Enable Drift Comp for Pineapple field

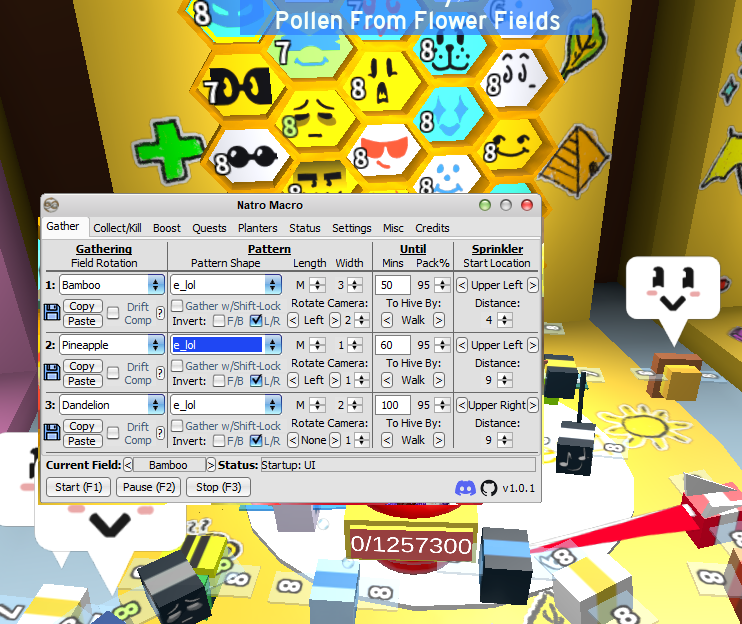pyautogui.click(x=113, y=373)
